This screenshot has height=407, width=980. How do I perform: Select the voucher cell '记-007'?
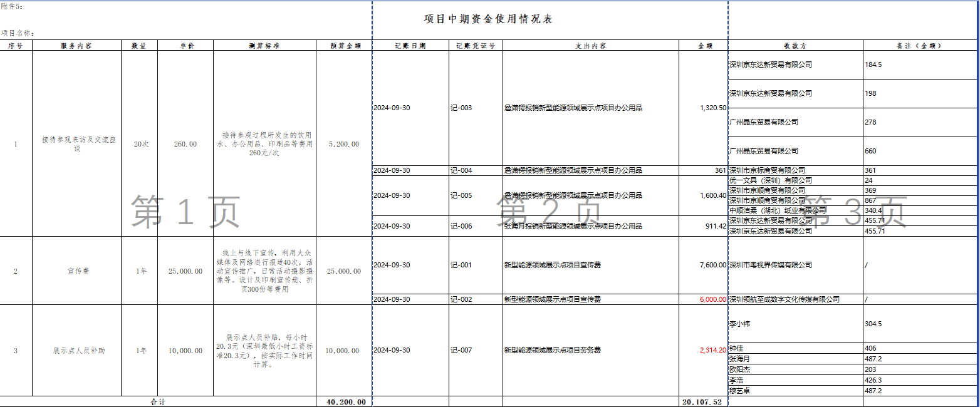coord(476,350)
